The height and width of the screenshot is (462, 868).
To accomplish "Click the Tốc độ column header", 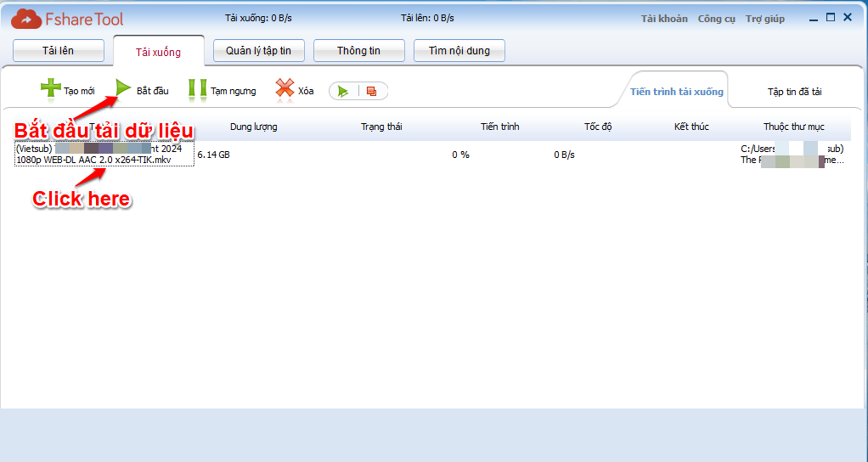I will coord(598,127).
